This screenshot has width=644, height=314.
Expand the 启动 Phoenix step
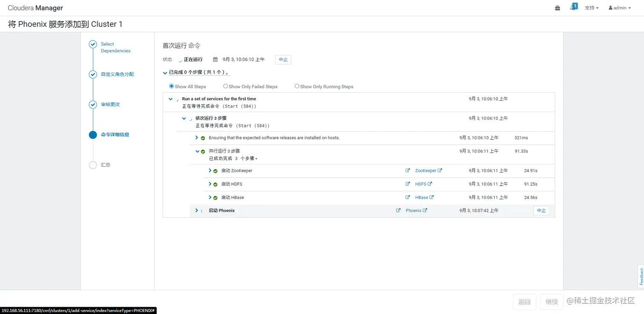click(x=197, y=210)
